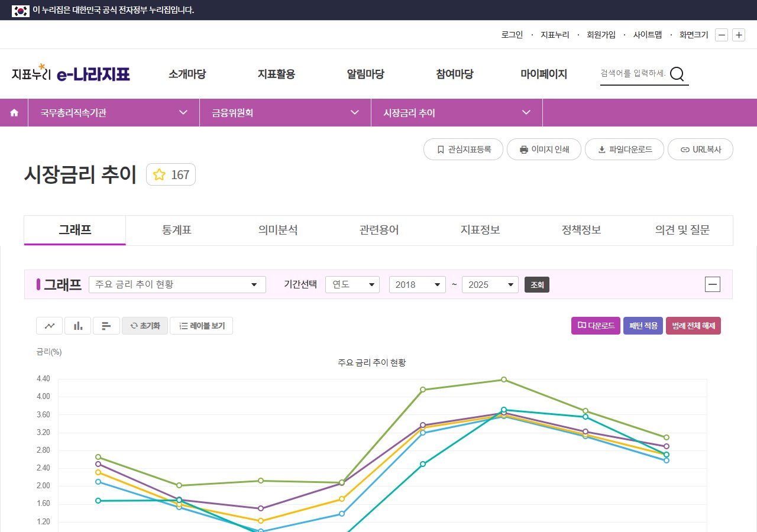Open 지표활용 main menu
Viewport: 757px width, 532px height.
coord(277,74)
